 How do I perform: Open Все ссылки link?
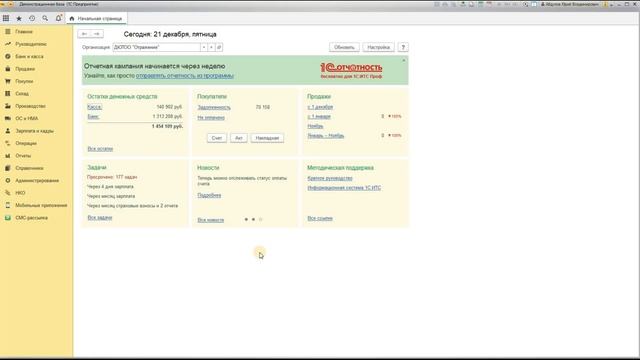coord(320,218)
